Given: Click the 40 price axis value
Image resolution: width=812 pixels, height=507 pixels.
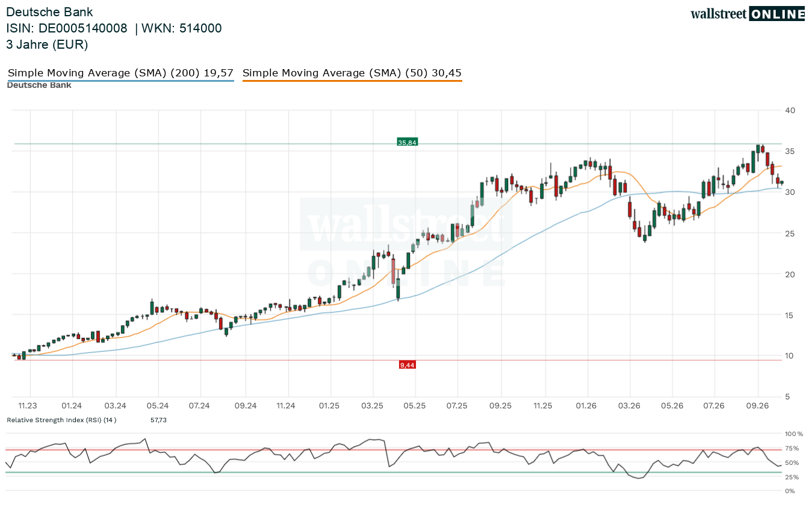Looking at the screenshot, I should click(790, 110).
